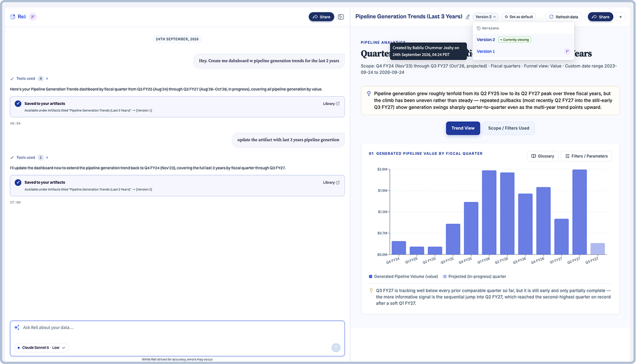The width and height of the screenshot is (636, 364).
Task: Click the Ask Reli about your data field
Action: pyautogui.click(x=177, y=328)
